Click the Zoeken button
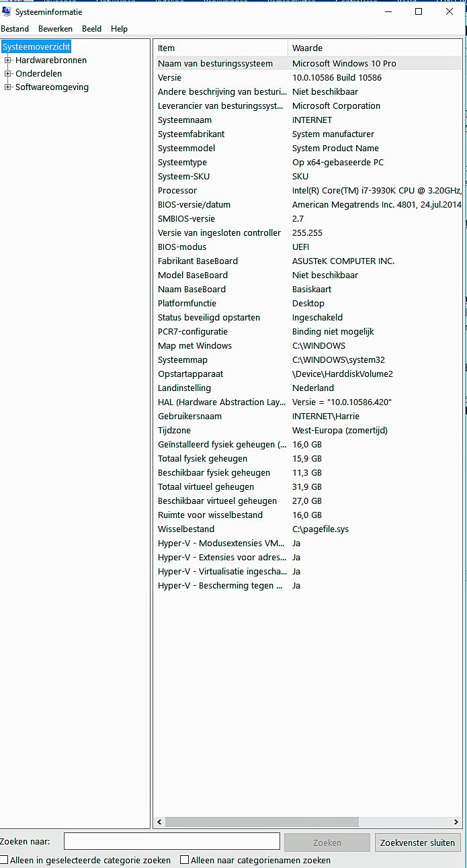Screen dimensions: 467x868 [327, 842]
